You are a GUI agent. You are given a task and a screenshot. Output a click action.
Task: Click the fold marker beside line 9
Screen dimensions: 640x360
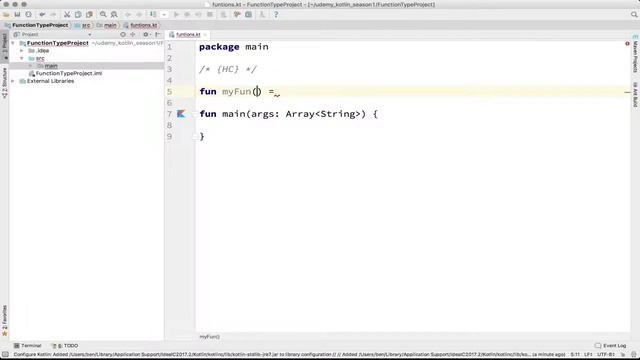click(195, 137)
